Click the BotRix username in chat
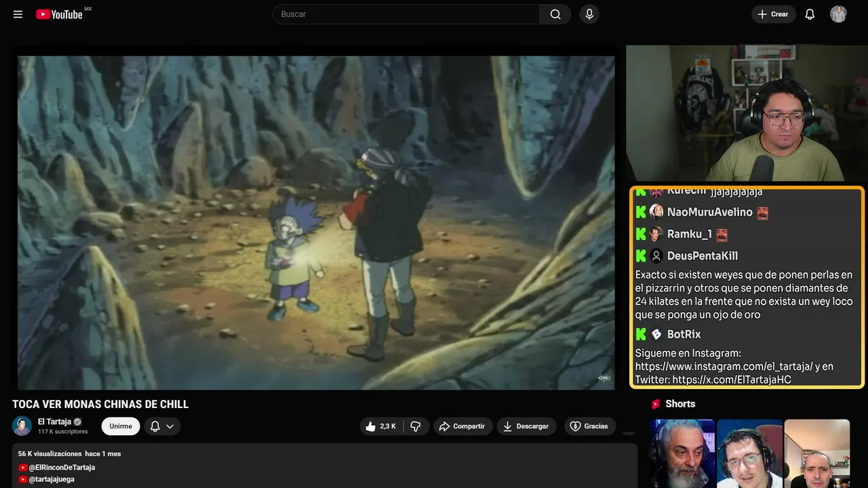This screenshot has width=868, height=488. [x=684, y=334]
